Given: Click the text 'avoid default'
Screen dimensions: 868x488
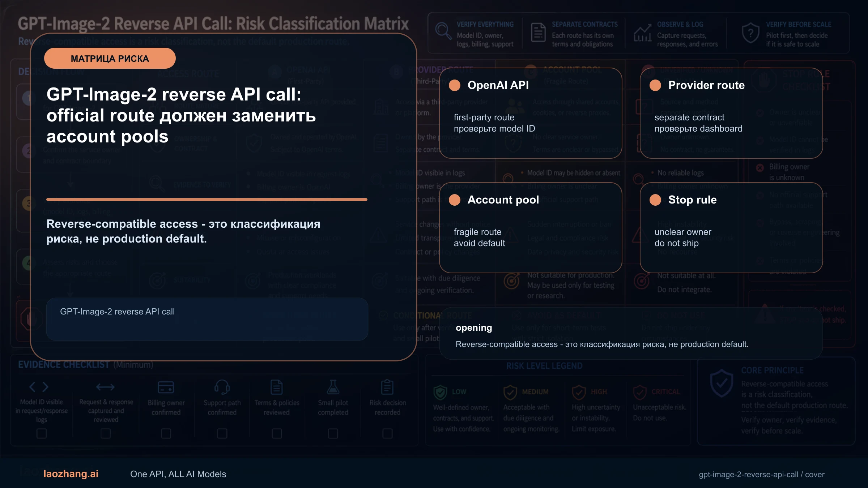Looking at the screenshot, I should point(480,243).
